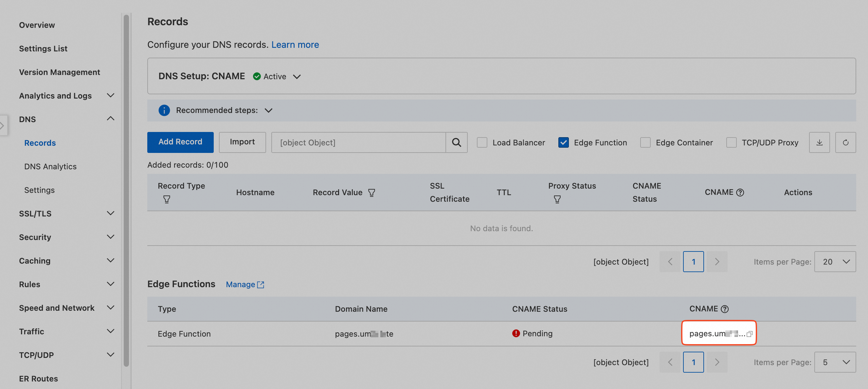
Task: Click the CNAME help icon in records table
Action: pyautogui.click(x=740, y=193)
